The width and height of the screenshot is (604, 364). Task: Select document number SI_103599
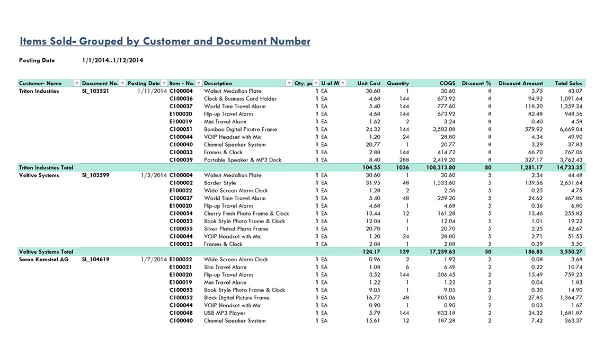95,175
